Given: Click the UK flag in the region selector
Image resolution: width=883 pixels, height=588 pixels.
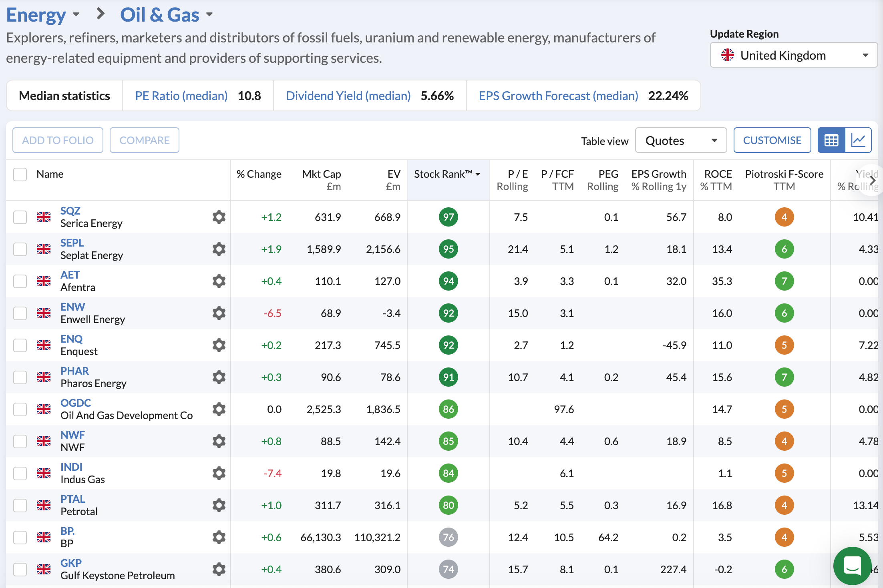Looking at the screenshot, I should coord(727,55).
